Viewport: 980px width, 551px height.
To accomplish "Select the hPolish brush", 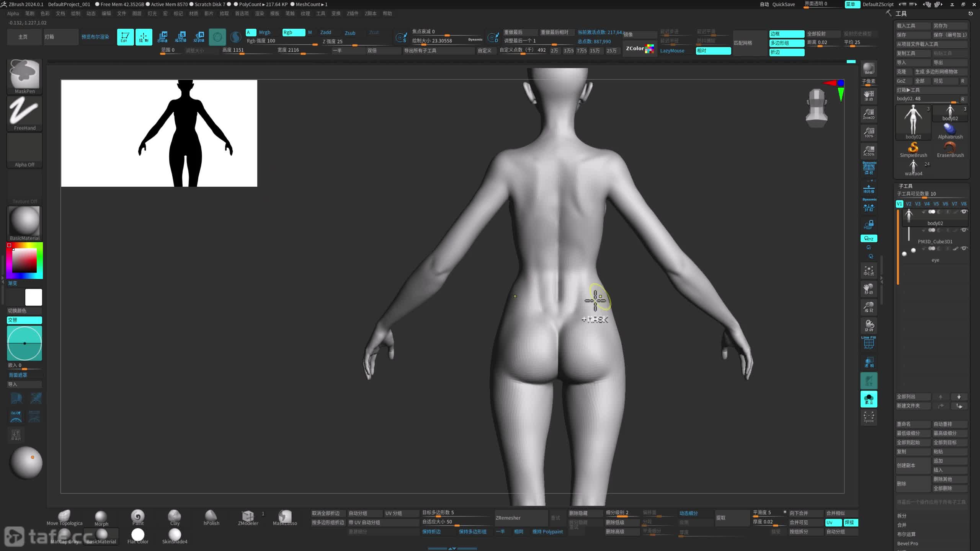I will 211,518.
